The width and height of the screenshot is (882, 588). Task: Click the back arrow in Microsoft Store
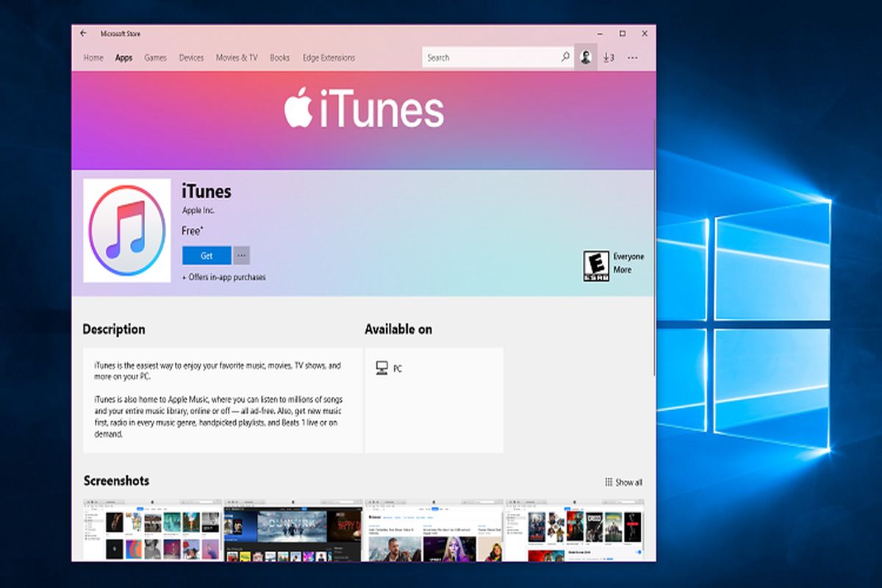(83, 33)
